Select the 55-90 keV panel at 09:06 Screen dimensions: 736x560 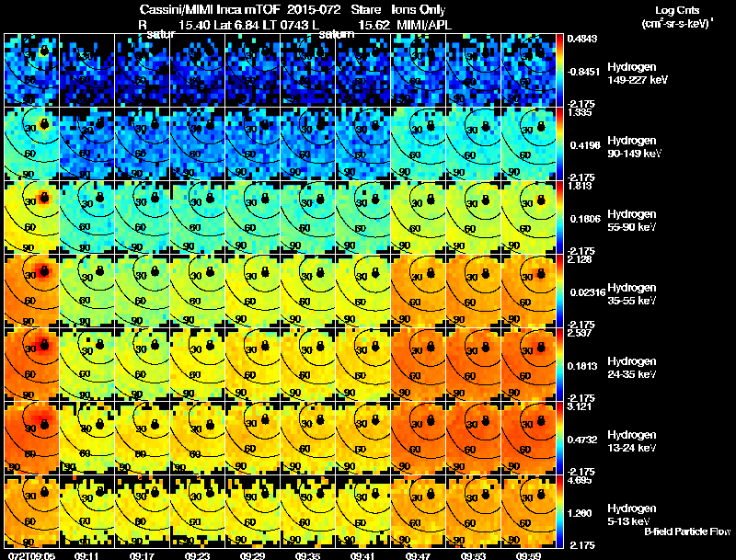coord(31,217)
